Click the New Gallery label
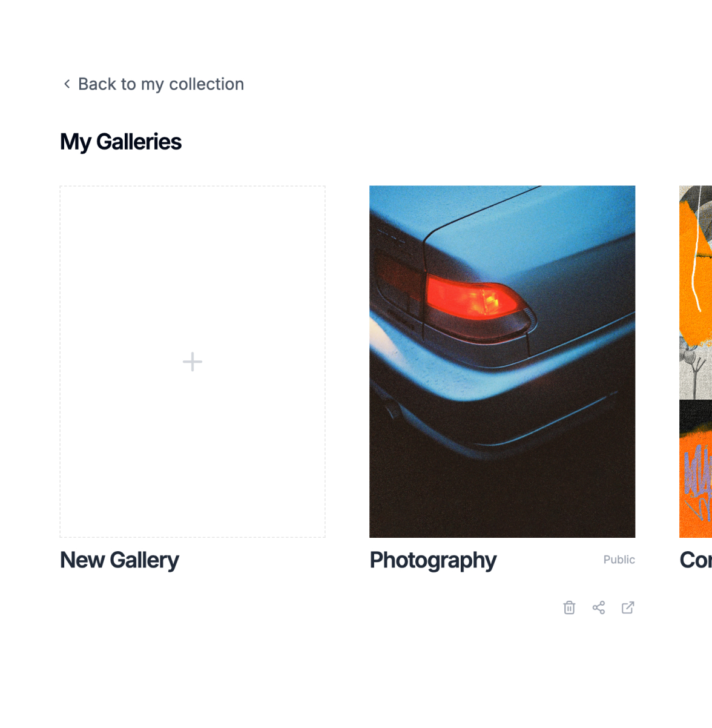This screenshot has width=712, height=728. click(x=119, y=560)
